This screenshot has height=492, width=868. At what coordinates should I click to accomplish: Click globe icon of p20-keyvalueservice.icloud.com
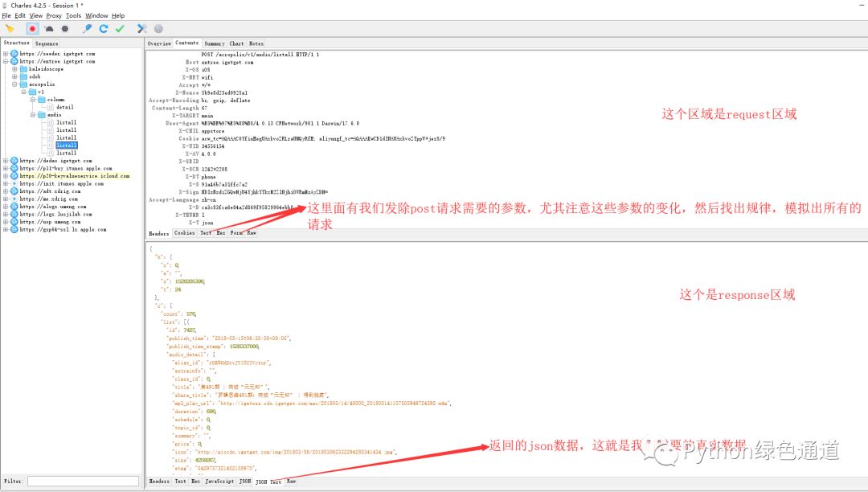pyautogui.click(x=14, y=176)
